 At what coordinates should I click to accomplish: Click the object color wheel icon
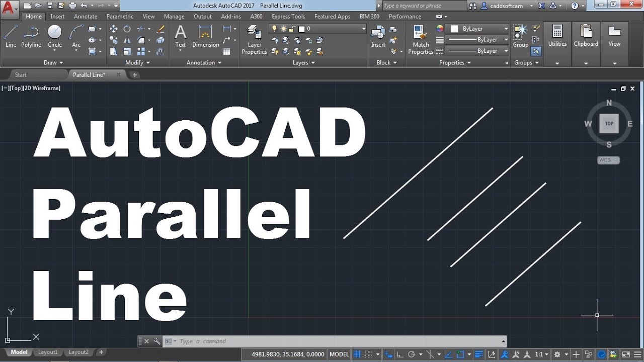(x=440, y=29)
